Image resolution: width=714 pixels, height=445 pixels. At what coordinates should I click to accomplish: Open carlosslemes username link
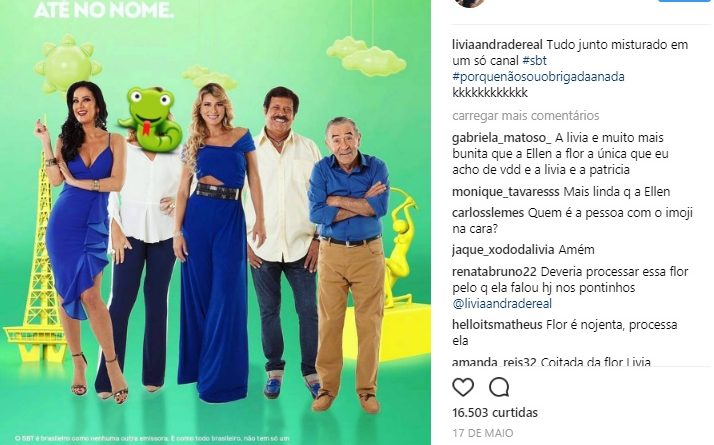[488, 213]
